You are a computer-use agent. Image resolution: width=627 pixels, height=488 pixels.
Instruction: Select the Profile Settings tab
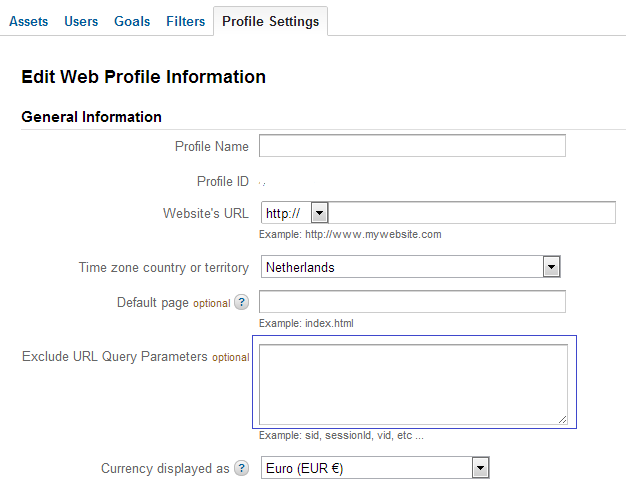pyautogui.click(x=270, y=21)
